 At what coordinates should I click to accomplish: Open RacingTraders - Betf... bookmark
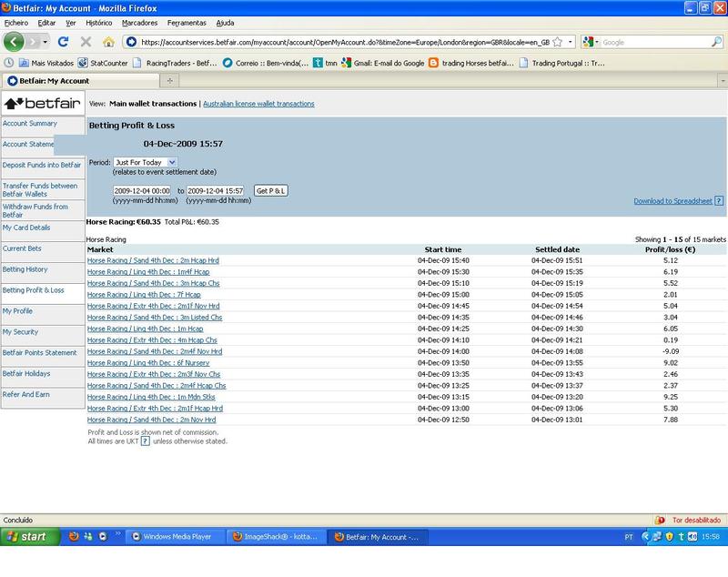(176, 63)
